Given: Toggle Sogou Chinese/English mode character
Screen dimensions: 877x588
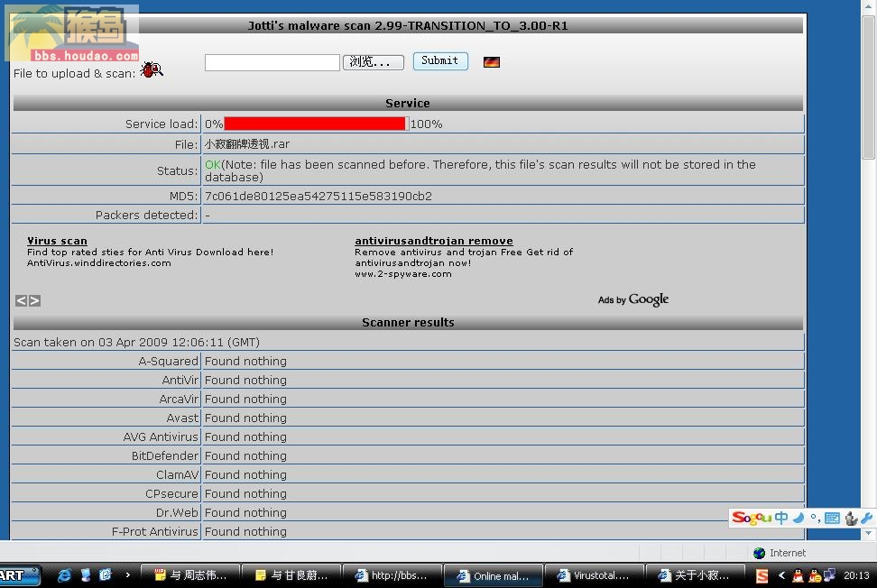Looking at the screenshot, I should click(780, 519).
